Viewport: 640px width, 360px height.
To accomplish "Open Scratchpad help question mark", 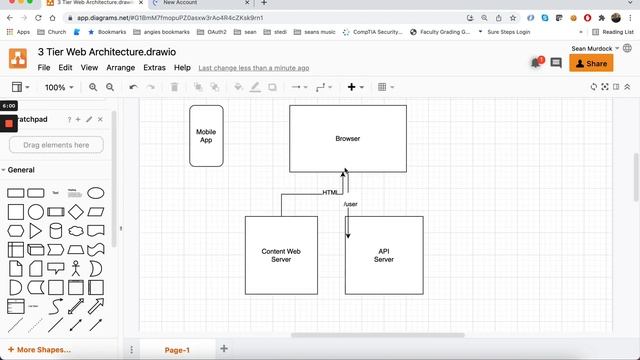I will 69,119.
